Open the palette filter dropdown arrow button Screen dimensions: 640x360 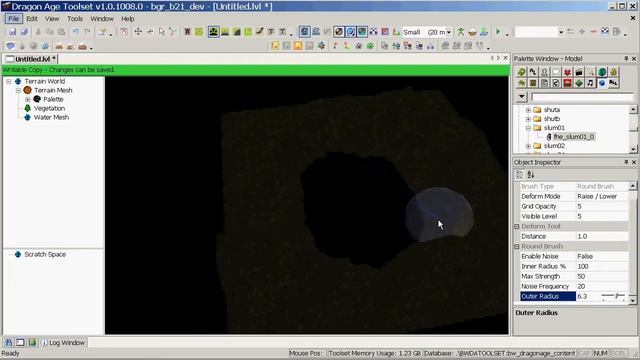(522, 97)
